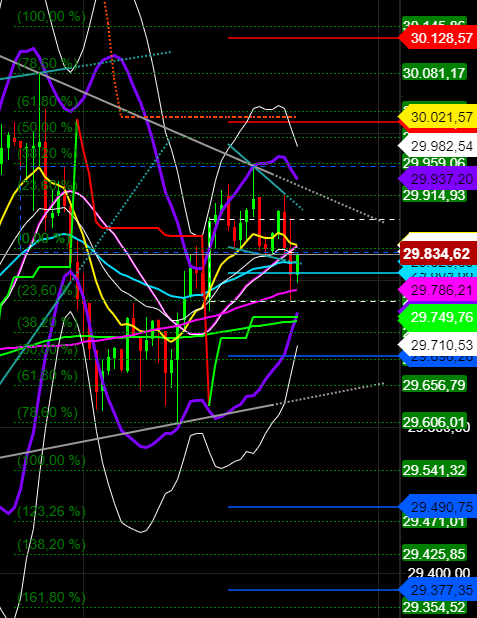Select the (78,60 %) label on 30.081,17 line
Image resolution: width=477 pixels, height=618 pixels.
pos(48,63)
